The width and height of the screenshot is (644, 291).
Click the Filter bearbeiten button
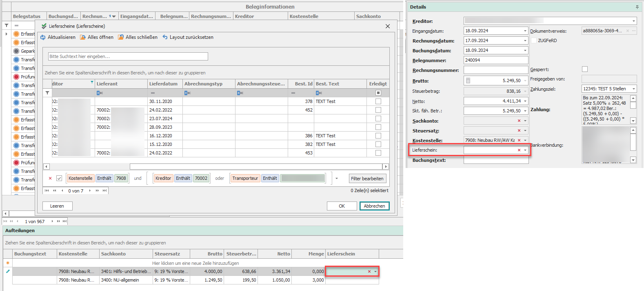(367, 179)
